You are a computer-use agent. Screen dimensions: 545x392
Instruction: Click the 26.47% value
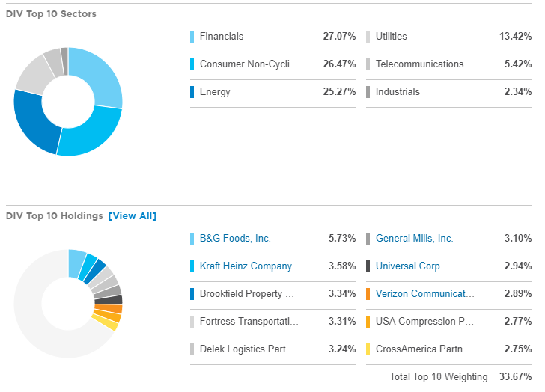339,64
